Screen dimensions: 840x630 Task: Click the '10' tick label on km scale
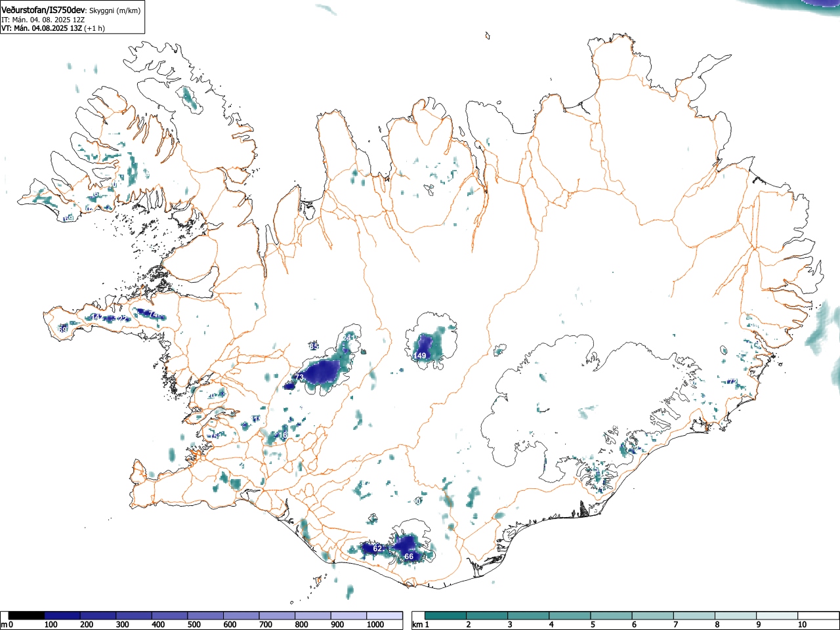[802, 625]
